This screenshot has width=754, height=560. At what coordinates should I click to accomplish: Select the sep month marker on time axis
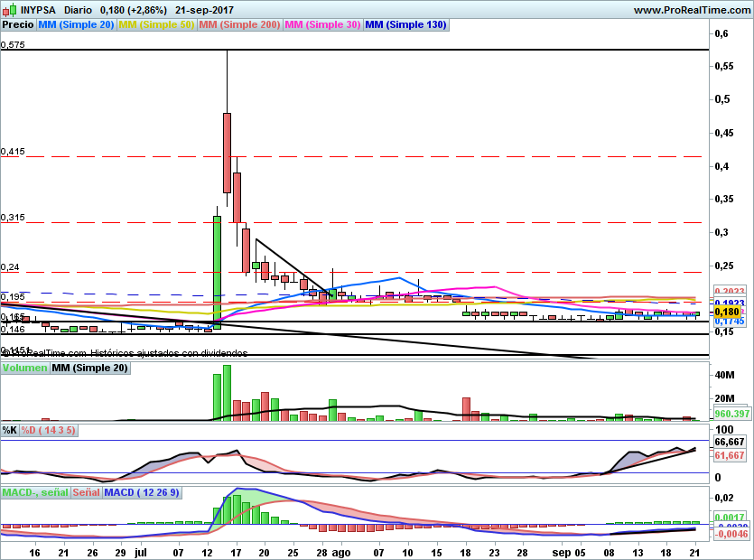click(561, 551)
